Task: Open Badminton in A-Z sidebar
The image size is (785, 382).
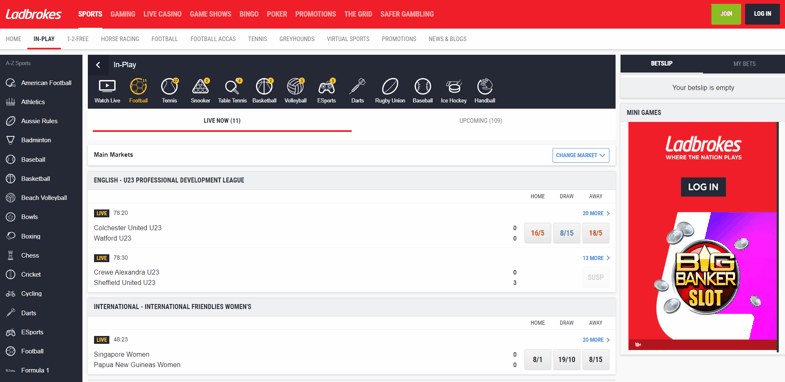Action: click(x=41, y=140)
